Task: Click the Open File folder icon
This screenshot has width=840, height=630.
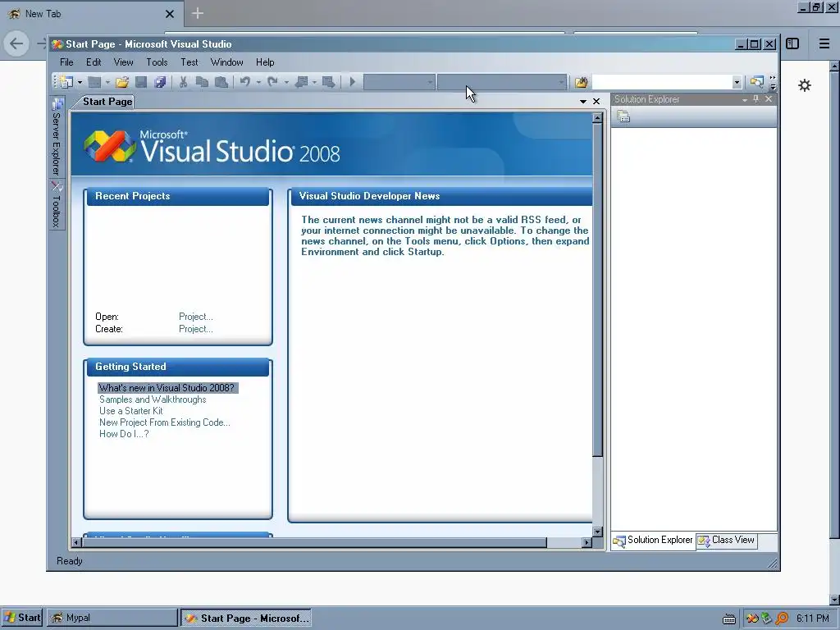Action: (x=122, y=82)
